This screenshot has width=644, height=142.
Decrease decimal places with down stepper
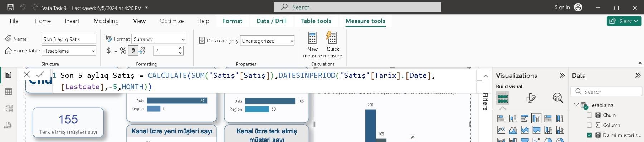click(180, 53)
